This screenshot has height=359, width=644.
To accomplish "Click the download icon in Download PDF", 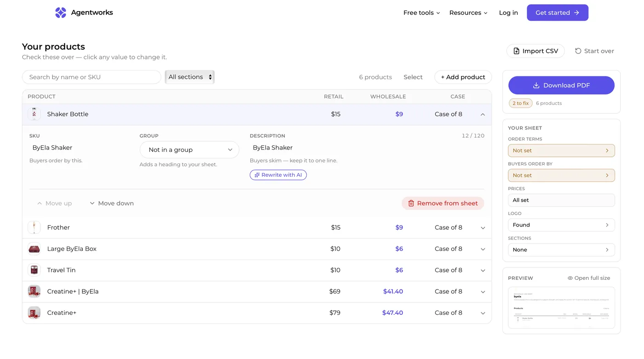I will click(536, 86).
